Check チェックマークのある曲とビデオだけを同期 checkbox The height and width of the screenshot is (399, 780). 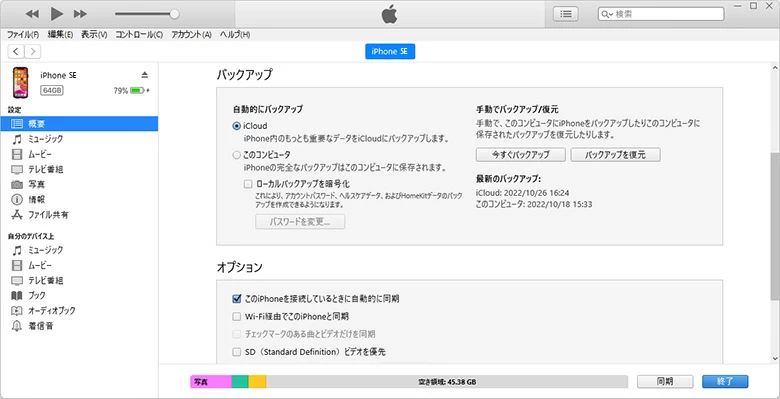(x=237, y=333)
